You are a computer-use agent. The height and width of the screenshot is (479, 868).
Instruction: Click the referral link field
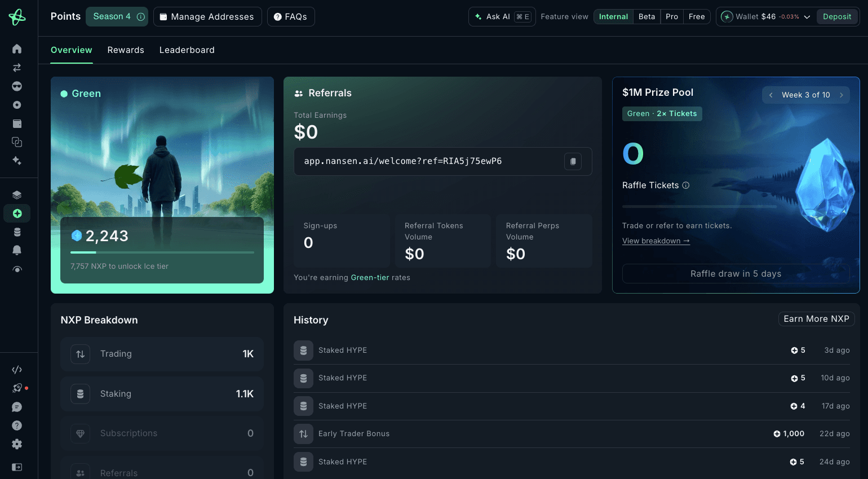pos(443,161)
